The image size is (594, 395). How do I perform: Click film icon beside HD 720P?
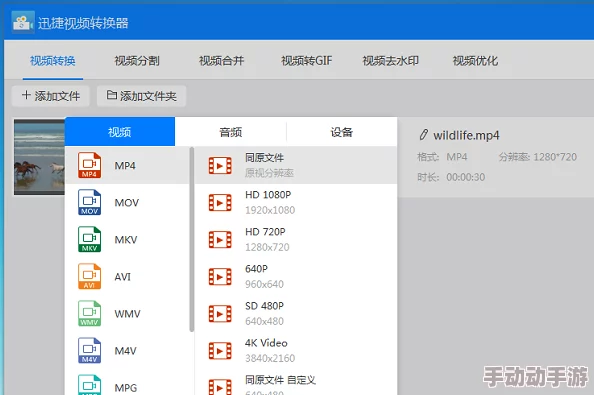pos(220,240)
